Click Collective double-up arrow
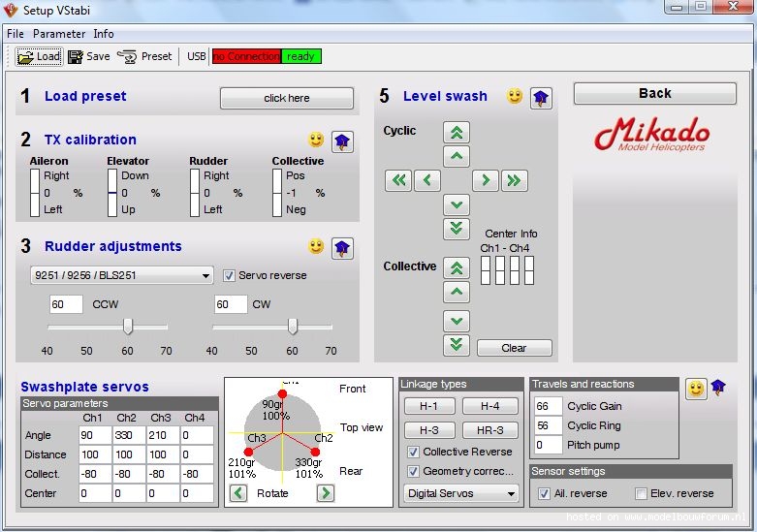The width and height of the screenshot is (757, 532). pos(457,267)
